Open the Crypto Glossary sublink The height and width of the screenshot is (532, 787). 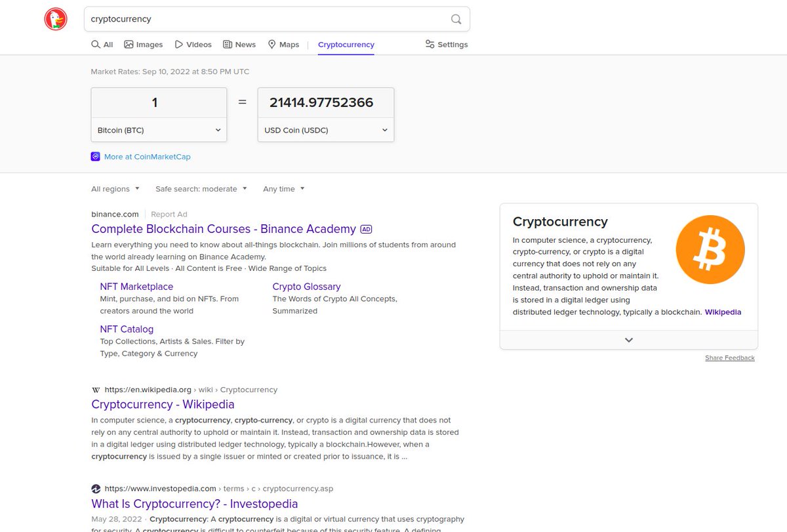click(x=306, y=287)
